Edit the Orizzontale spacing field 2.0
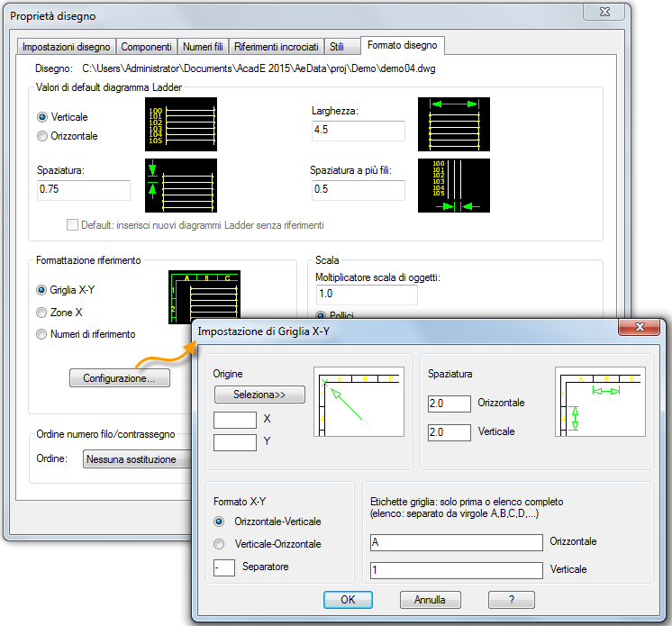 click(x=450, y=404)
